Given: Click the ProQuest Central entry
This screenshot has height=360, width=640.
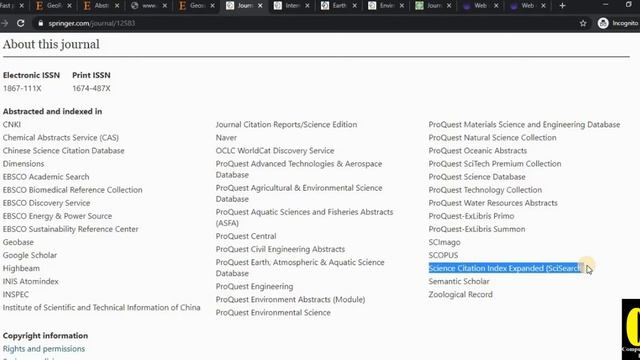Looking at the screenshot, I should tap(246, 236).
